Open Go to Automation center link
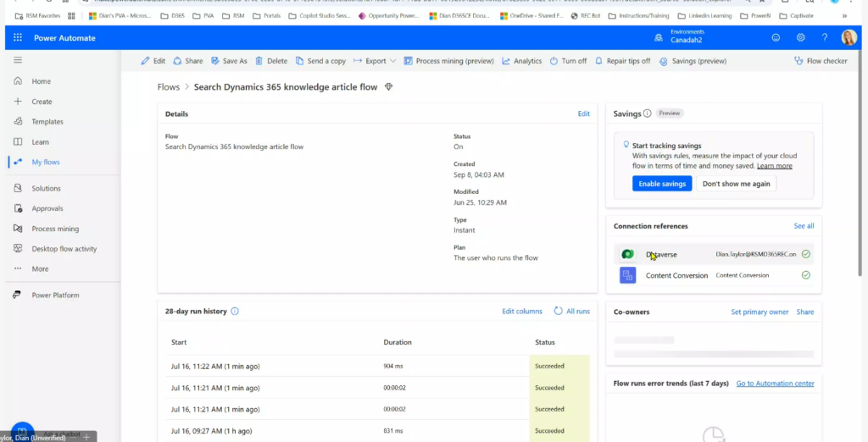Image resolution: width=868 pixels, height=442 pixels. click(775, 384)
